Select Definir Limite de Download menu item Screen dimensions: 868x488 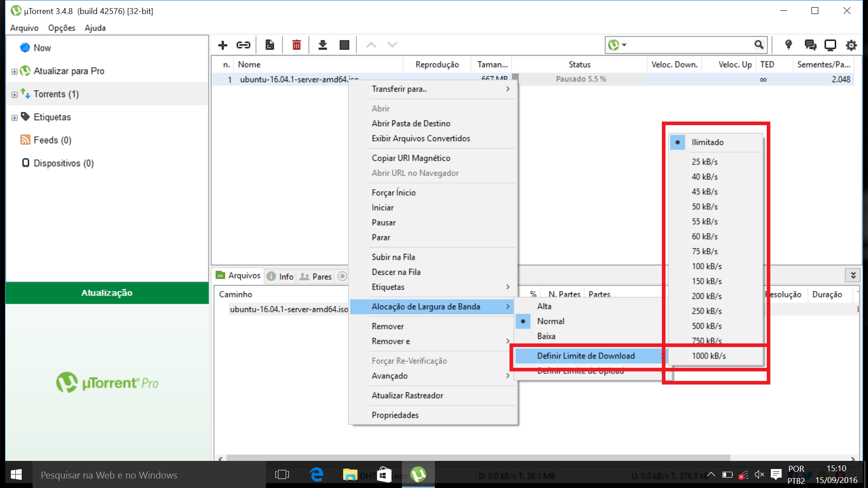[x=587, y=355]
